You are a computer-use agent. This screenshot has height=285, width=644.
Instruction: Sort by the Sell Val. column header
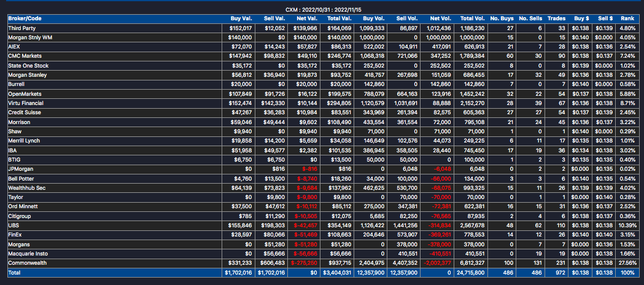coord(274,18)
